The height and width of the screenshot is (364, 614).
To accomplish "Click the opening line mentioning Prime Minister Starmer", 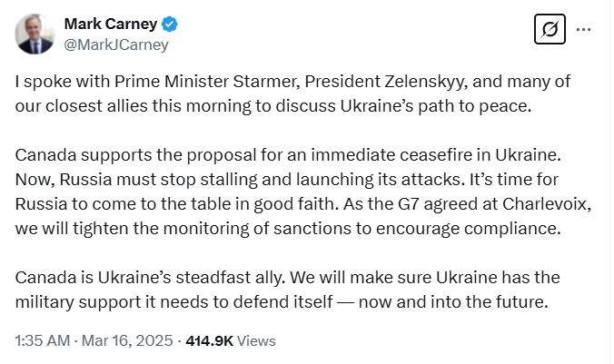I will (292, 82).
